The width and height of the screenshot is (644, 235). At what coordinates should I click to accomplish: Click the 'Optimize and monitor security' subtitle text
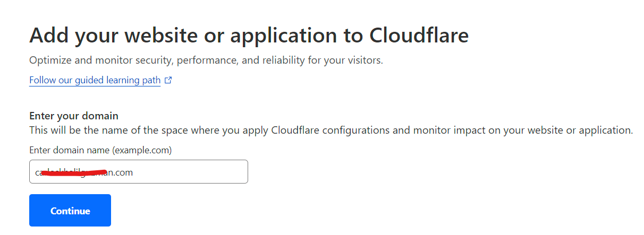pos(206,60)
